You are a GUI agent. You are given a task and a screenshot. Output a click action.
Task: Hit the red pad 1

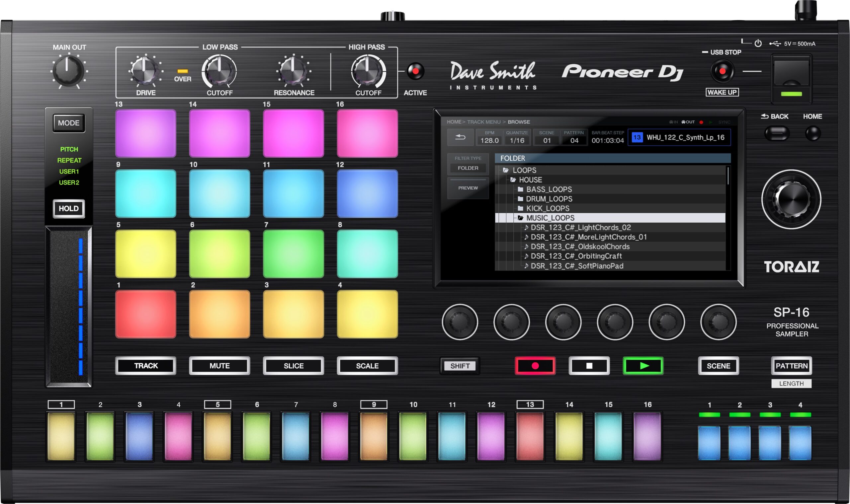[146, 314]
